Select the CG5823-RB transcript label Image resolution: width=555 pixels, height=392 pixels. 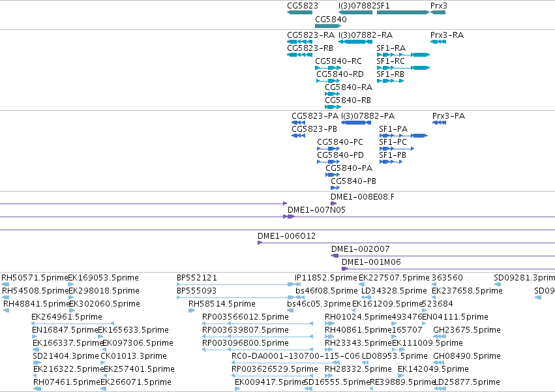coord(310,48)
